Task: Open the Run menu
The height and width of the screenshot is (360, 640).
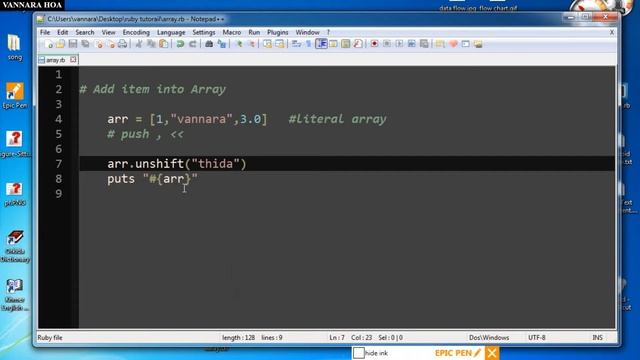Action: [254, 32]
